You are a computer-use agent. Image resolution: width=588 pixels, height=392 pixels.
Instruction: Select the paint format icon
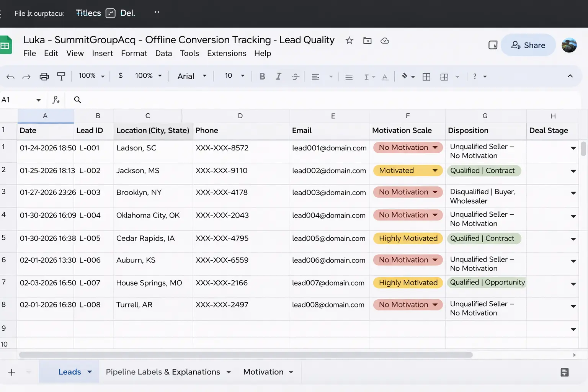(x=61, y=77)
